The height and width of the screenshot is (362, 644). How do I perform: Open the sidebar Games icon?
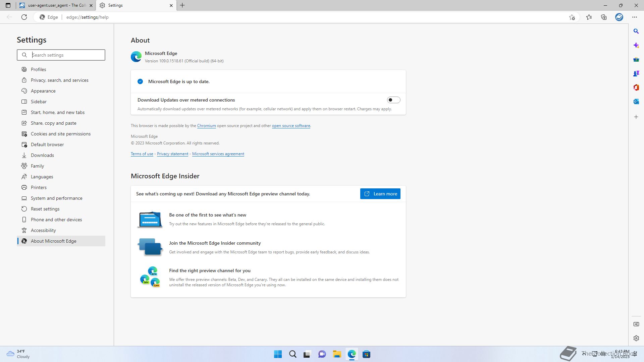[636, 73]
